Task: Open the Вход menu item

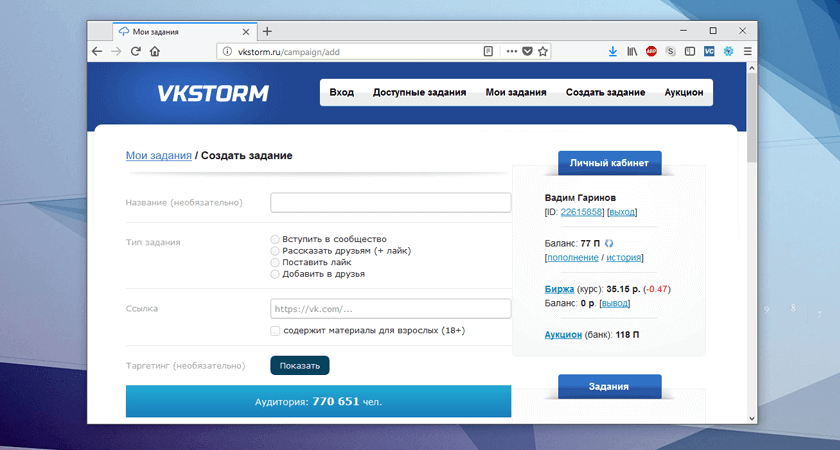Action: 342,92
